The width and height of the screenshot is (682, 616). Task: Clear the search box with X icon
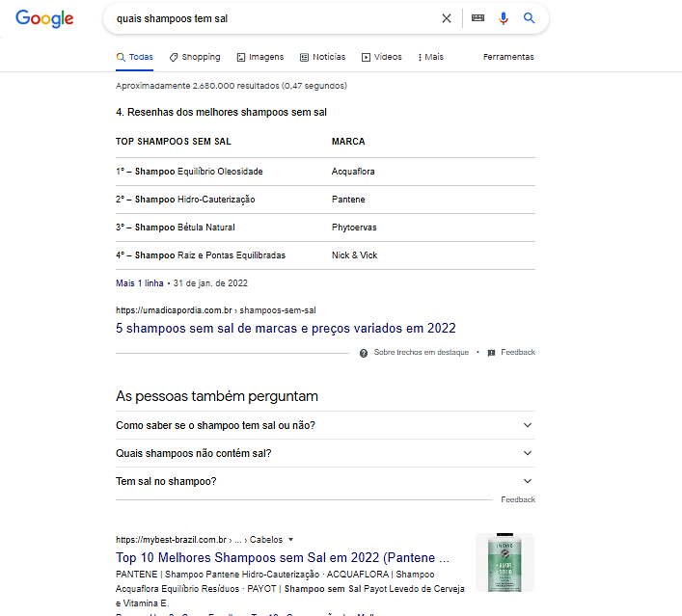[446, 18]
